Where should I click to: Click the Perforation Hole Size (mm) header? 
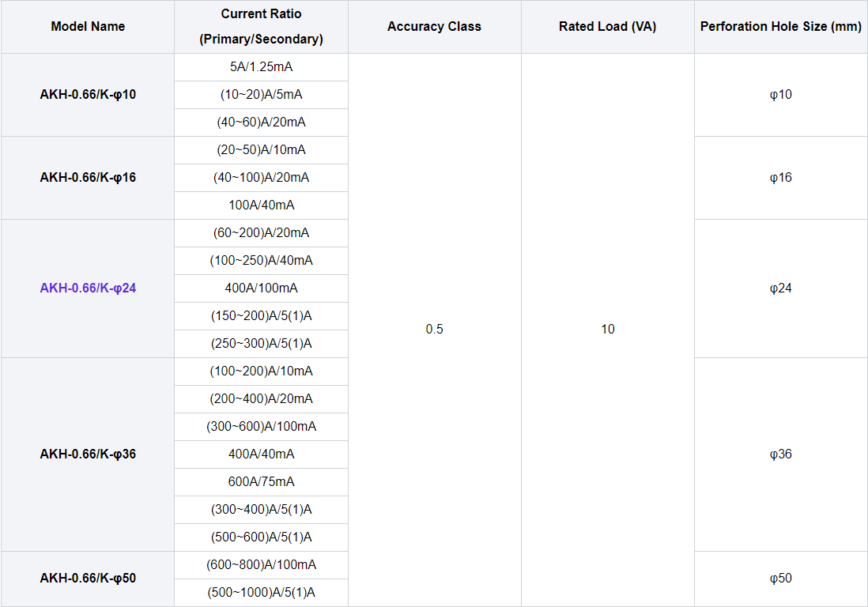coord(780,26)
